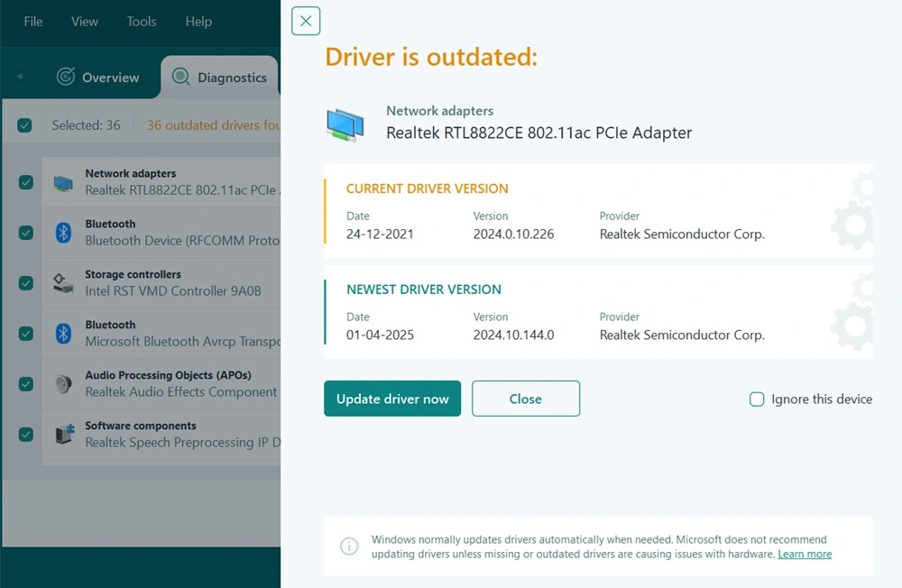Viewport: 902px width, 588px height.
Task: Click the Software components icon
Action: tap(64, 435)
